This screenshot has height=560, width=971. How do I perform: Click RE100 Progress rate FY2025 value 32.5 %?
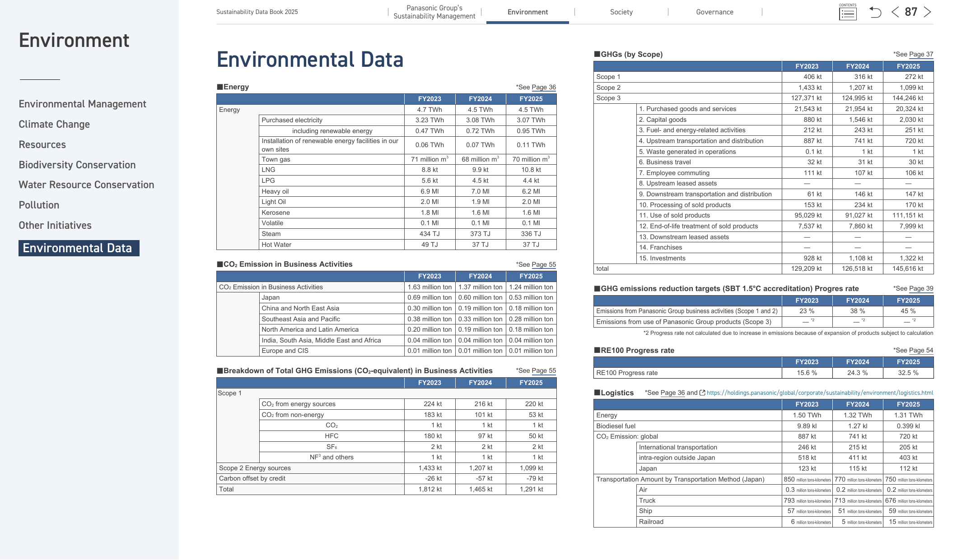(x=908, y=373)
